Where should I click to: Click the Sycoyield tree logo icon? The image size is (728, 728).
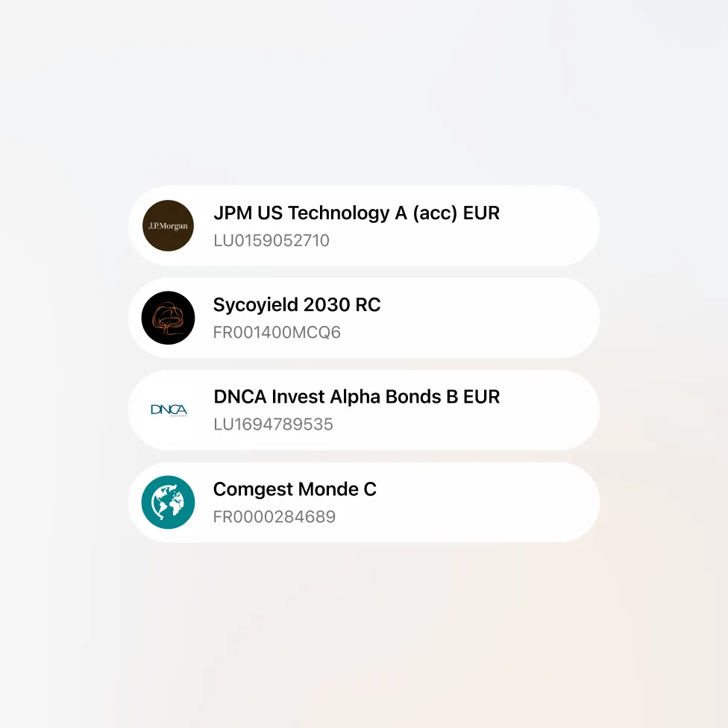[168, 318]
